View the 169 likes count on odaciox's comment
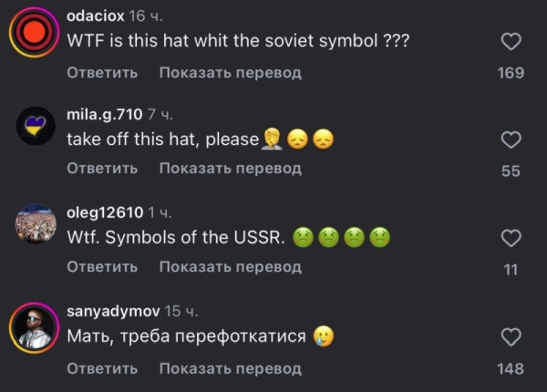Screen dimensions: 547x392 (511, 73)
